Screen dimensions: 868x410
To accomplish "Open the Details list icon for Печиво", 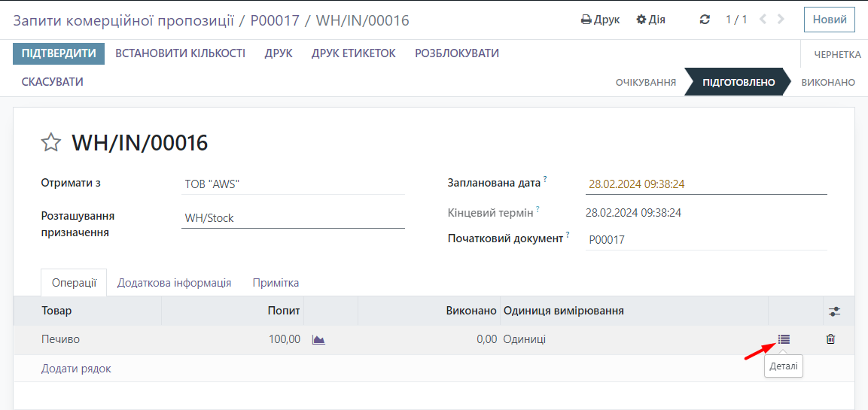I will pos(784,339).
